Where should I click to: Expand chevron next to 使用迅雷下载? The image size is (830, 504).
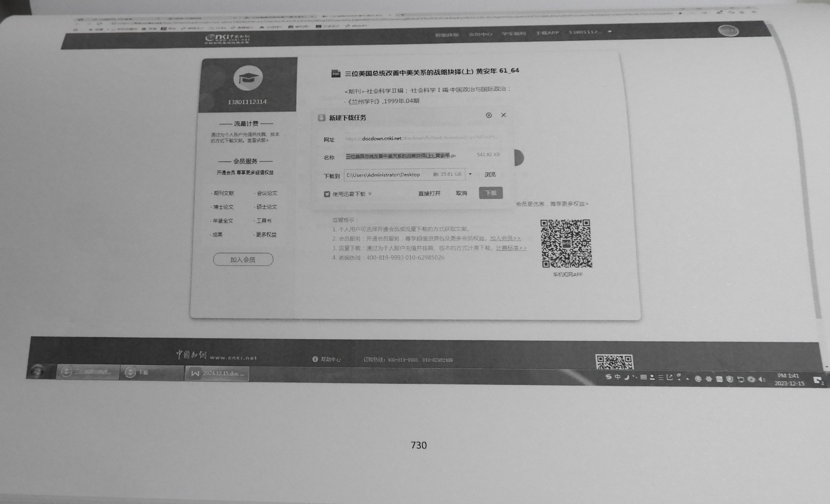370,193
